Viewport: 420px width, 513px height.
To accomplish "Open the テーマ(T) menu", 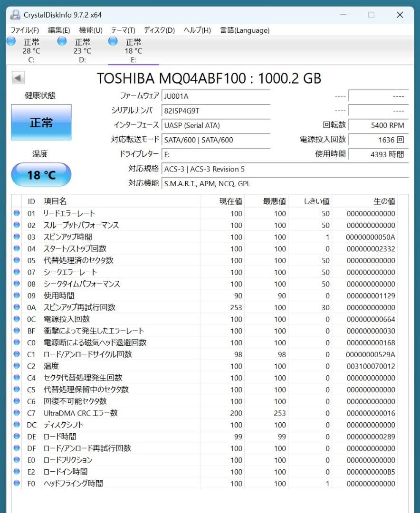I will [123, 30].
